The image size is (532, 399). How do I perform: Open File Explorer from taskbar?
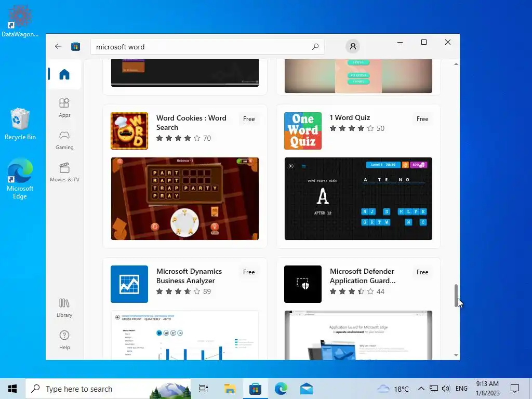pyautogui.click(x=230, y=389)
